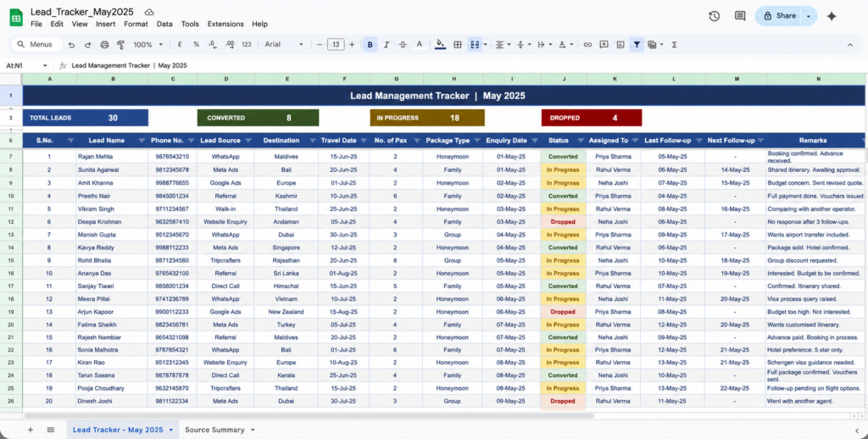
Task: Open the zoom 100% dropdown
Action: pyautogui.click(x=147, y=45)
